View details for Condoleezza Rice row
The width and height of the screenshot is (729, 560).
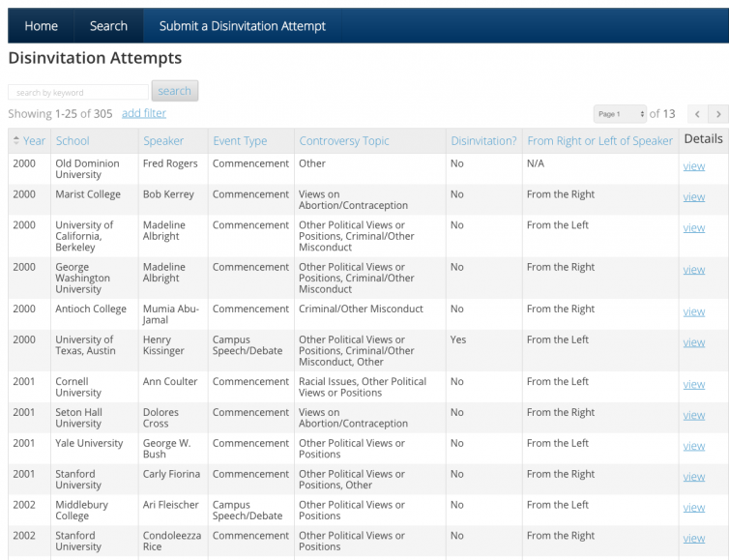(693, 538)
